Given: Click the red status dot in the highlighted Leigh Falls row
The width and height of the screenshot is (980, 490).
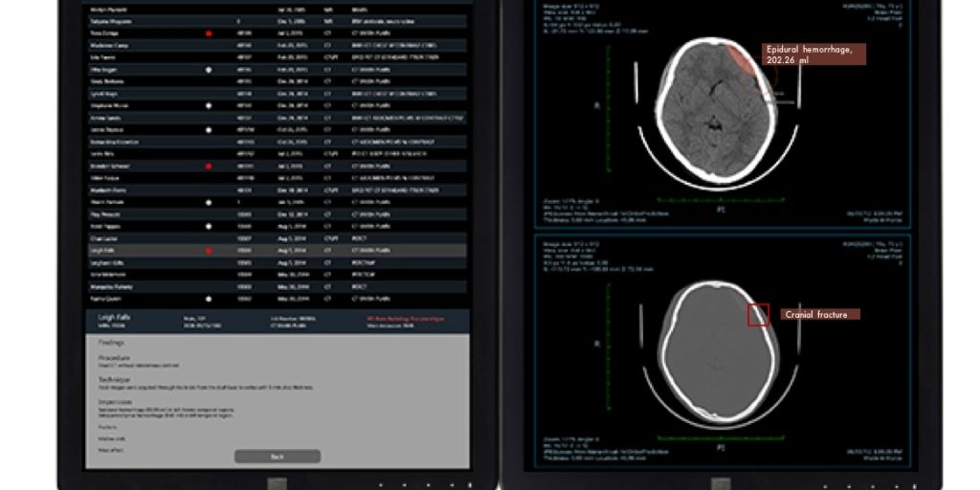Looking at the screenshot, I should (x=209, y=251).
